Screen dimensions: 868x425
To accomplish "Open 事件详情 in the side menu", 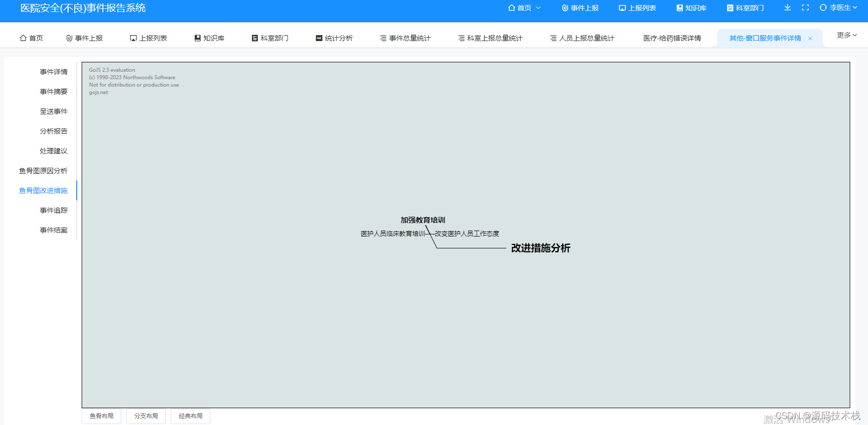I will (53, 72).
